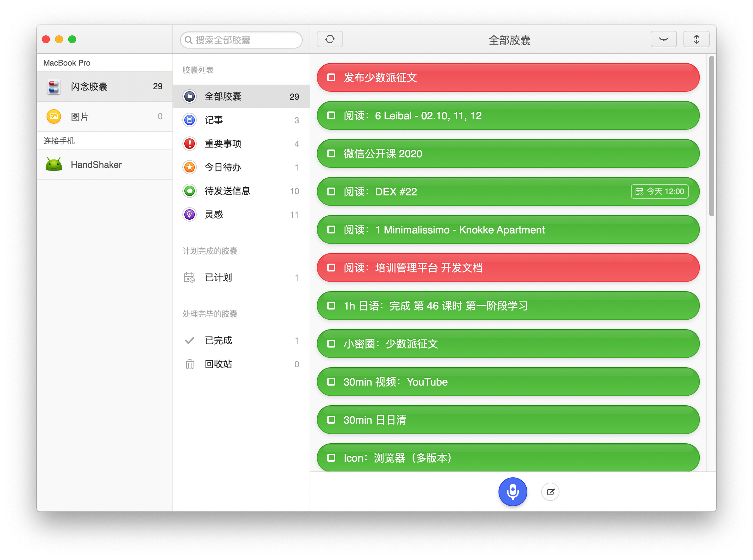
Task: Open the compose new capsule icon
Action: point(550,492)
